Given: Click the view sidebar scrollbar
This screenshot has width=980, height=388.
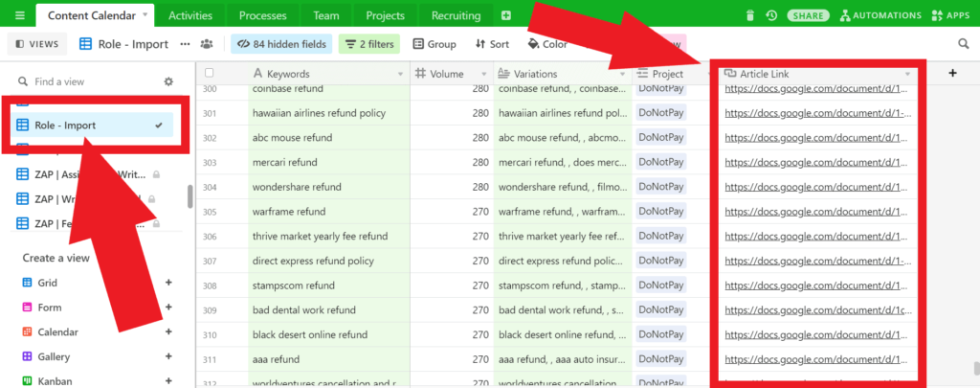Looking at the screenshot, I should coord(190,196).
